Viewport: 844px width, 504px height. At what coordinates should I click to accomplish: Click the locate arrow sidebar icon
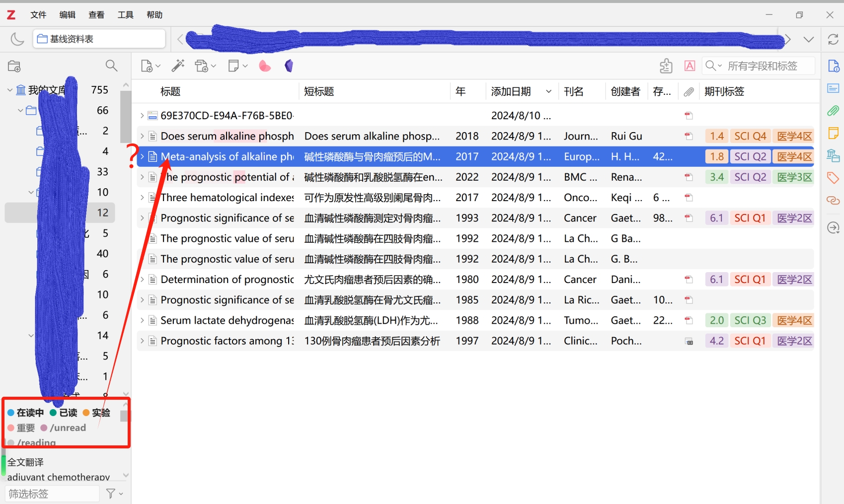[833, 227]
